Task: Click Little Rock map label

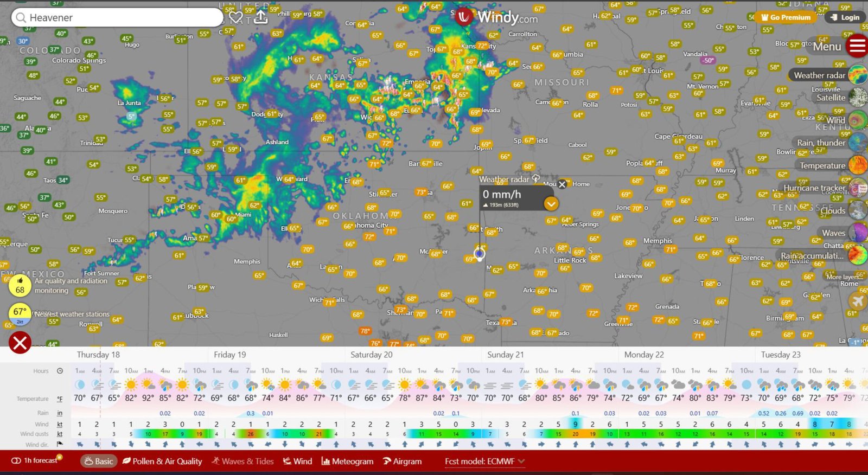Action: 570,260
